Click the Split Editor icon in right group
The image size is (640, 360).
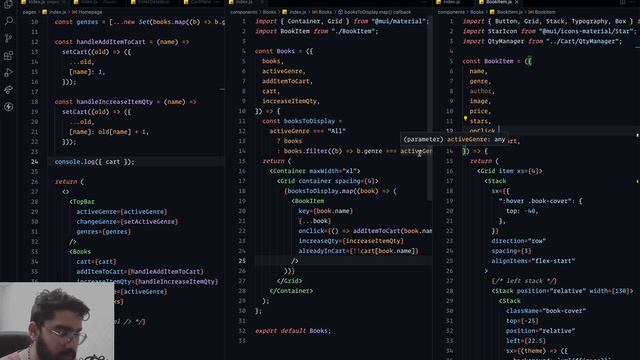[x=622, y=2]
